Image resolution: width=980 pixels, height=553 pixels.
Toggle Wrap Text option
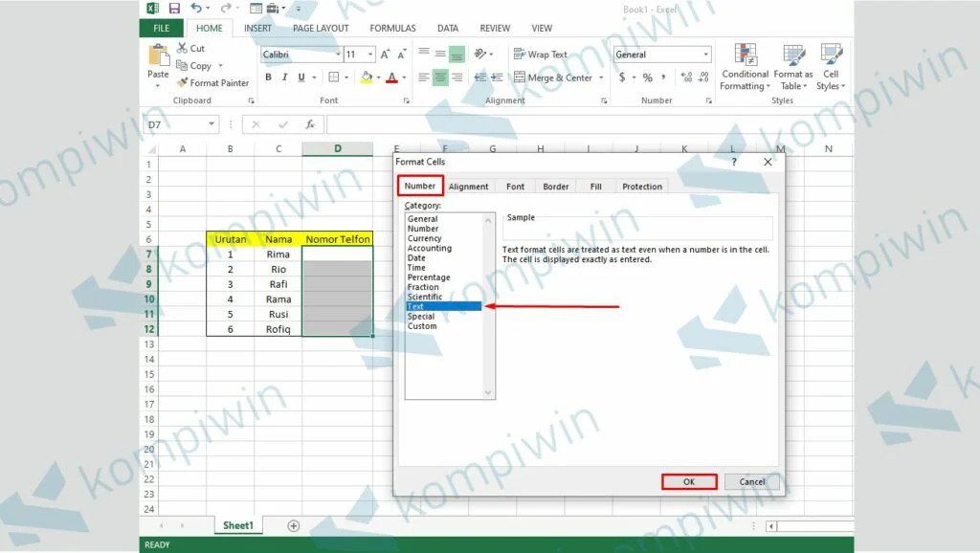(541, 55)
